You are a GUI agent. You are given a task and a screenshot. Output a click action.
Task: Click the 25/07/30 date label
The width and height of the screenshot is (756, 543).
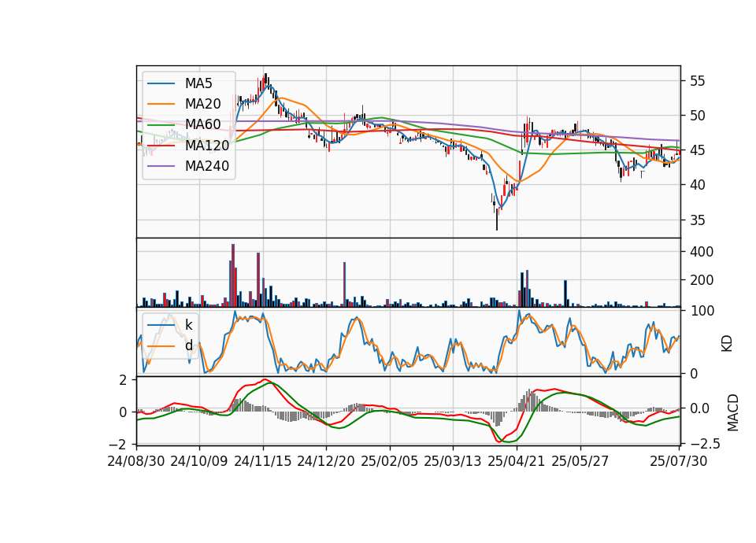(679, 461)
